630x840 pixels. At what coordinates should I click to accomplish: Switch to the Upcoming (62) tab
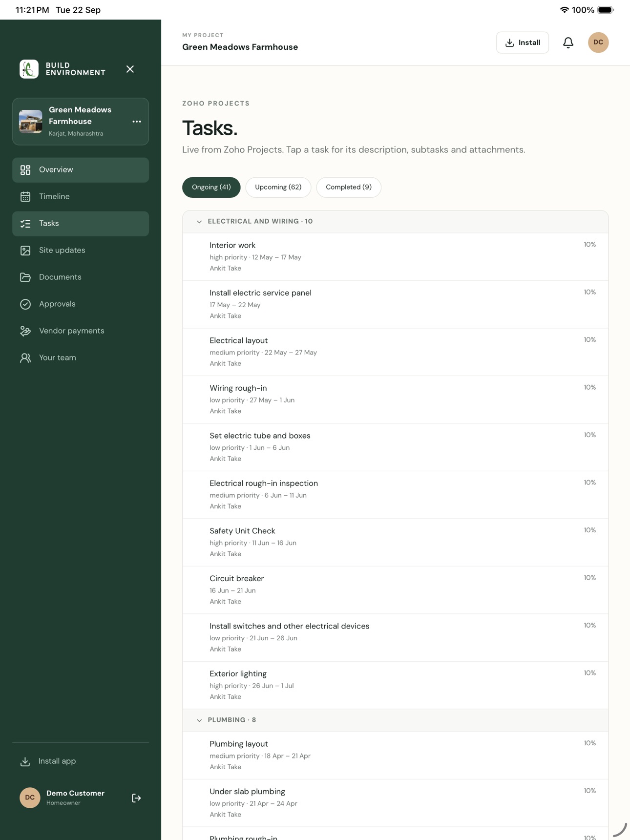278,188
